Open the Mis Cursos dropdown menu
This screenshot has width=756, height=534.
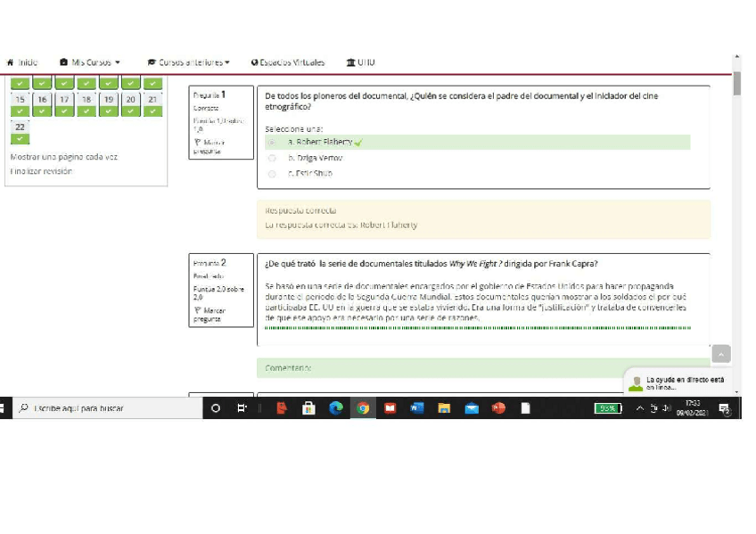(x=90, y=62)
